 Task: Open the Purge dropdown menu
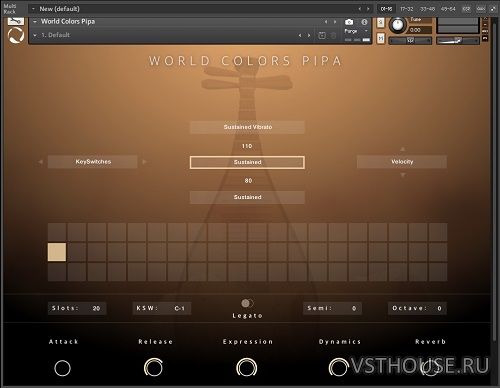[356, 31]
